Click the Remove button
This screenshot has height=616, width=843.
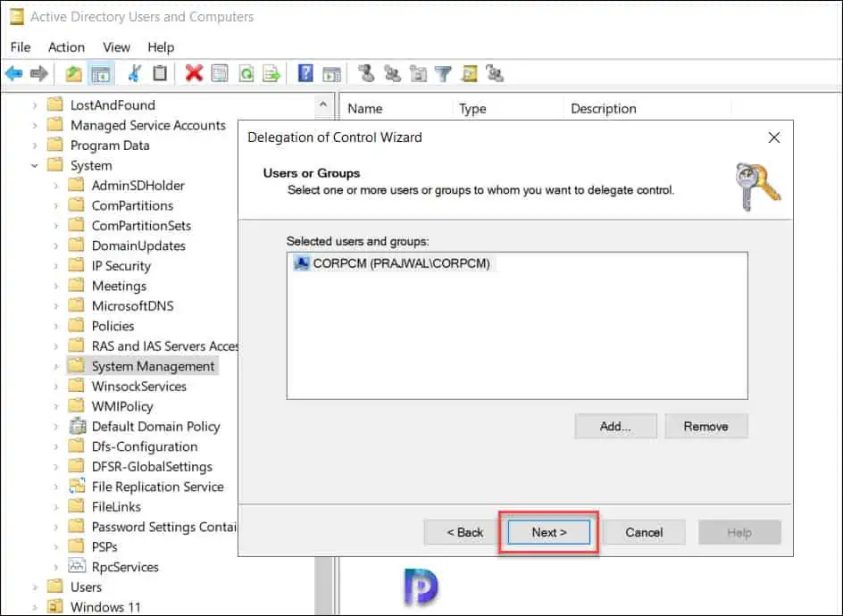(705, 426)
